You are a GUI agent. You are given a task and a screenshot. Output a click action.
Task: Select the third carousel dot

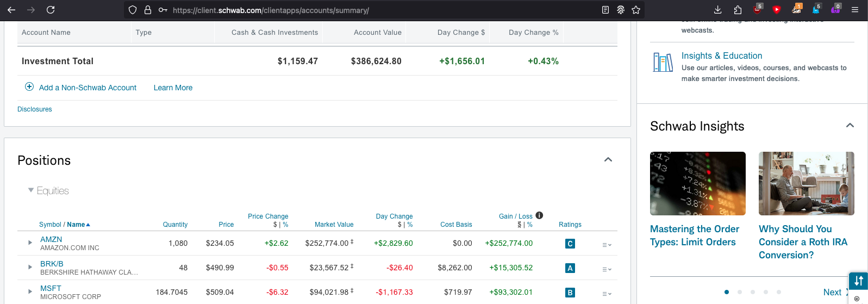point(753,292)
